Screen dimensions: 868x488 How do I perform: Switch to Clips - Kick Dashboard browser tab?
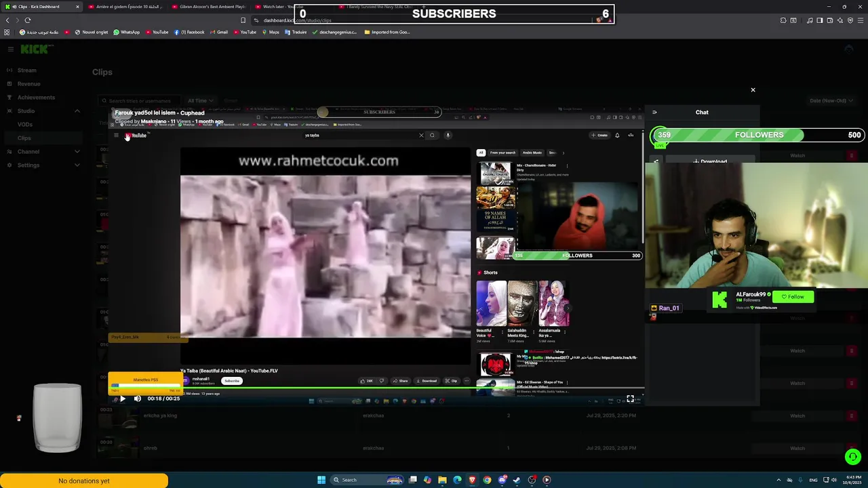41,7
